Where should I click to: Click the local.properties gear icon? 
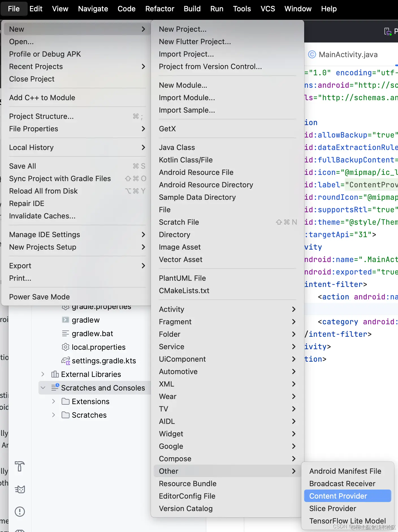(x=66, y=347)
